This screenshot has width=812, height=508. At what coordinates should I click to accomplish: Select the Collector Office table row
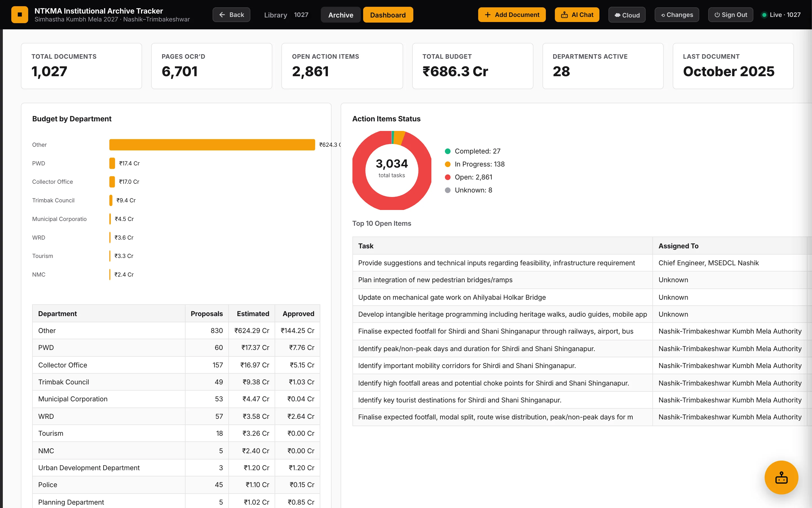[x=176, y=365]
